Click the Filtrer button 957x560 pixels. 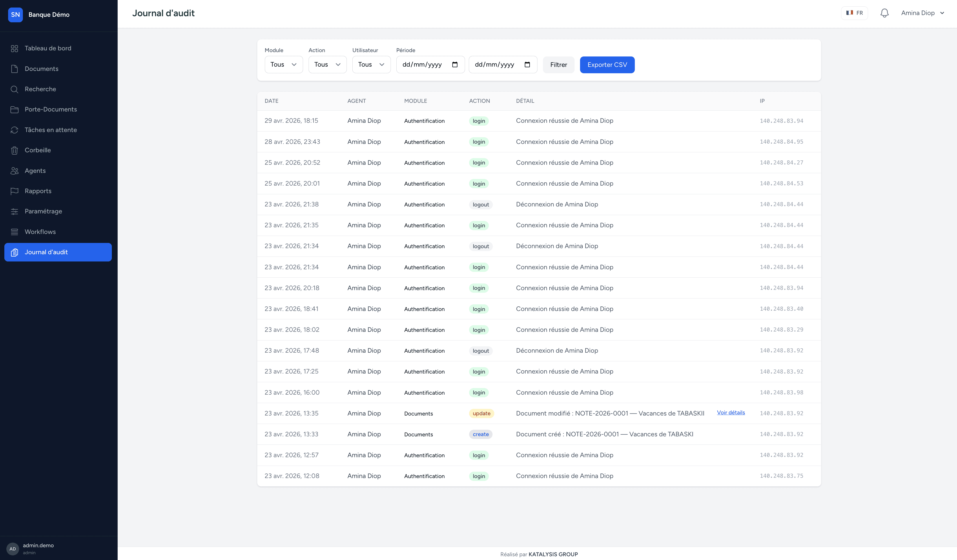tap(558, 65)
